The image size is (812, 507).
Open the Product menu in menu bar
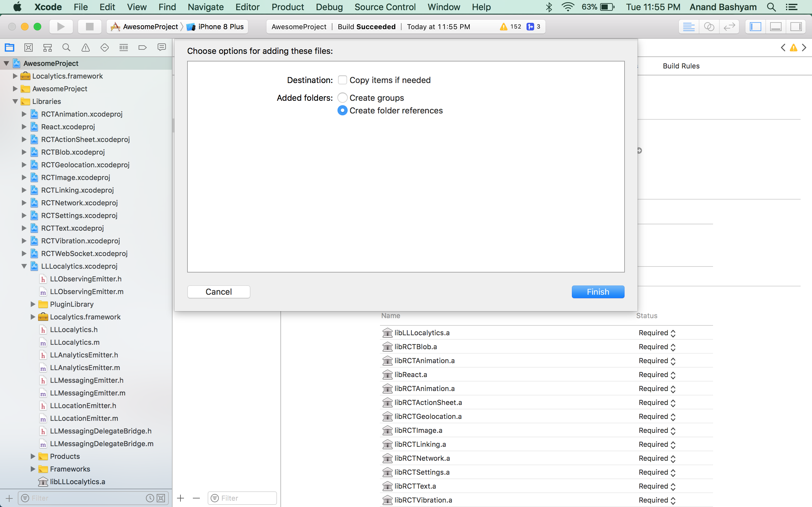(287, 6)
